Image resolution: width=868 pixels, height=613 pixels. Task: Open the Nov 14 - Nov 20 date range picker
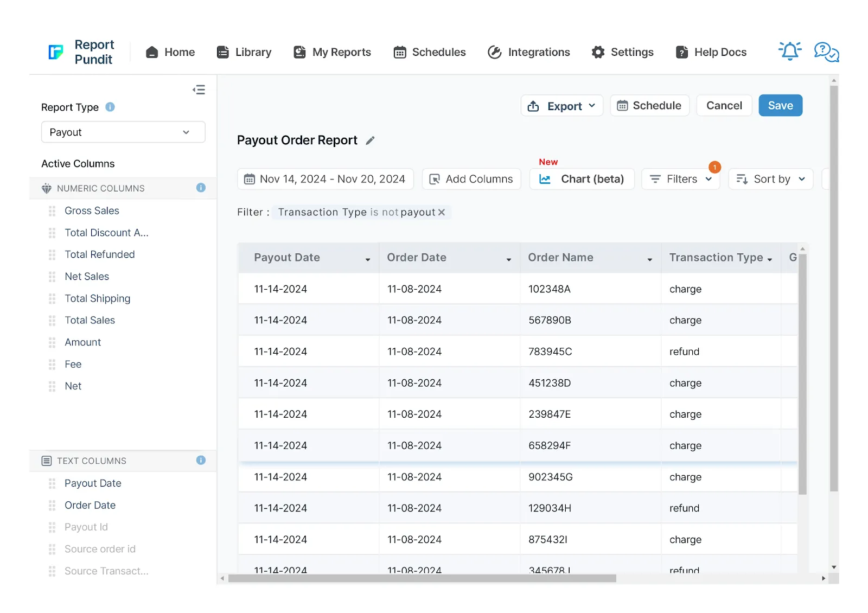(x=325, y=179)
